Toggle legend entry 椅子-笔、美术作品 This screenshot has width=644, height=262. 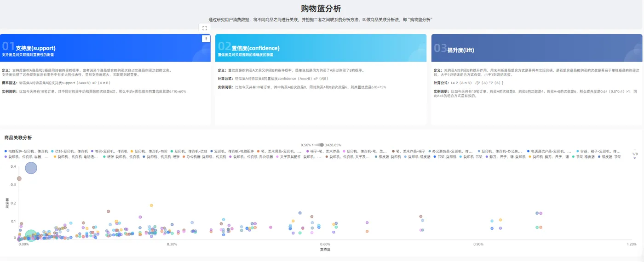[x=323, y=151]
